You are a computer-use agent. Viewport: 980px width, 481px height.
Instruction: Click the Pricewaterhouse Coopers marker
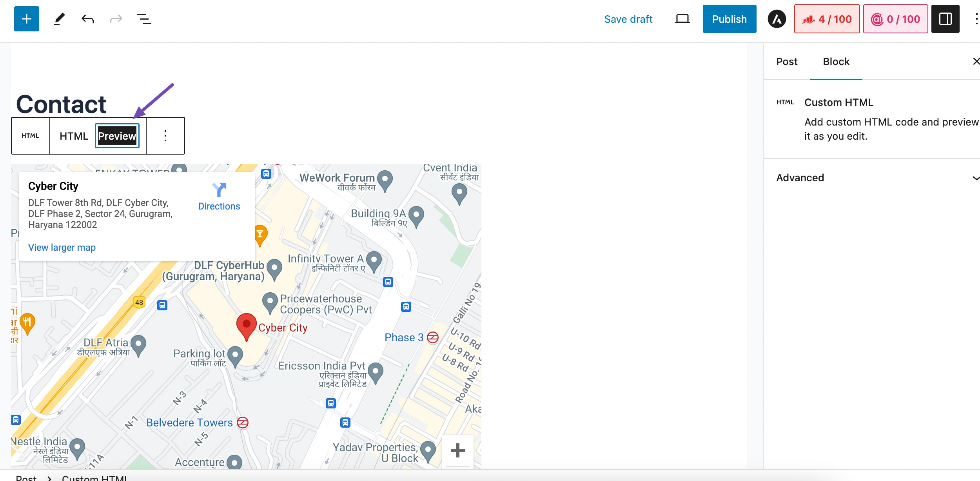point(270,303)
